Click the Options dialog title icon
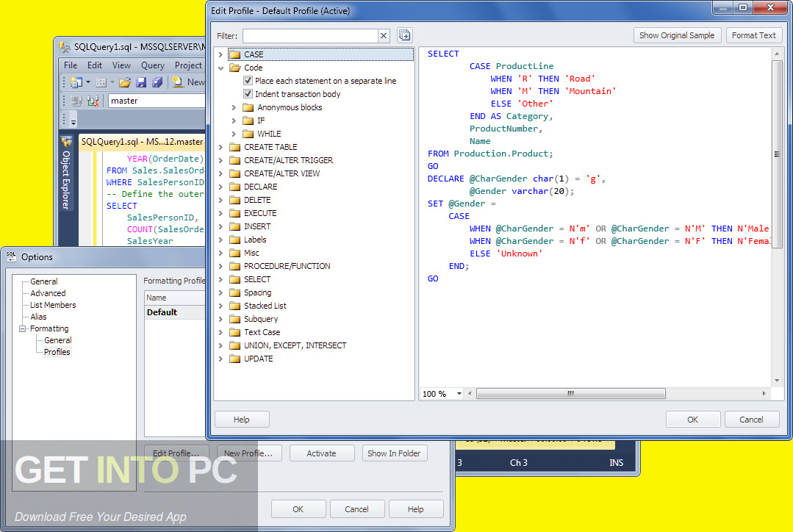This screenshot has width=793, height=532. tap(11, 257)
